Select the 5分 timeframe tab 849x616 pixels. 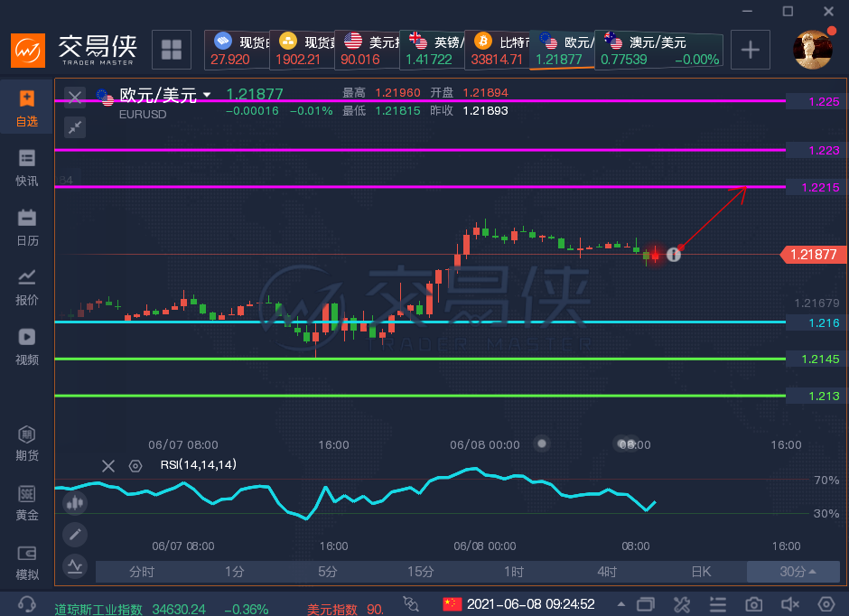(328, 572)
